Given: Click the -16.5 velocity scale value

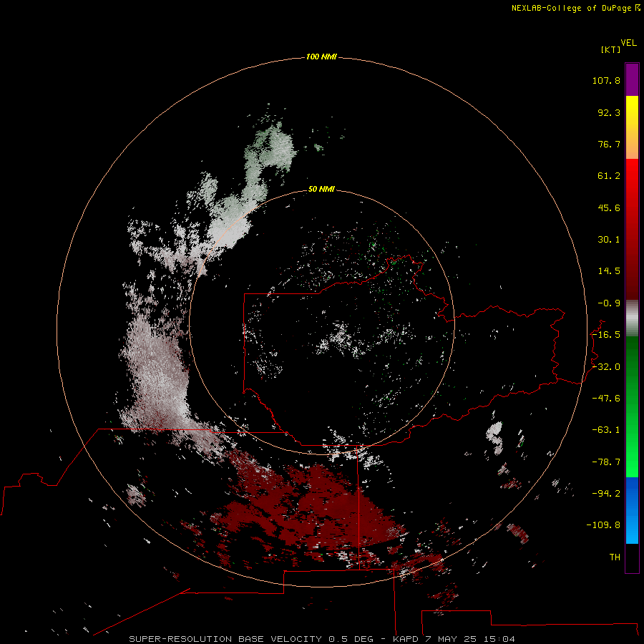Looking at the screenshot, I should coord(606,335).
